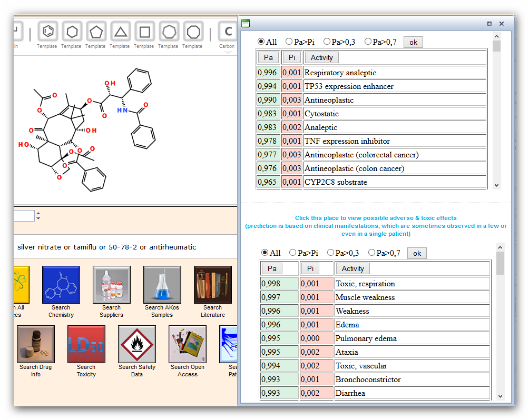Select the Muscle weakness row
The width and height of the screenshot is (529, 420).
375,297
